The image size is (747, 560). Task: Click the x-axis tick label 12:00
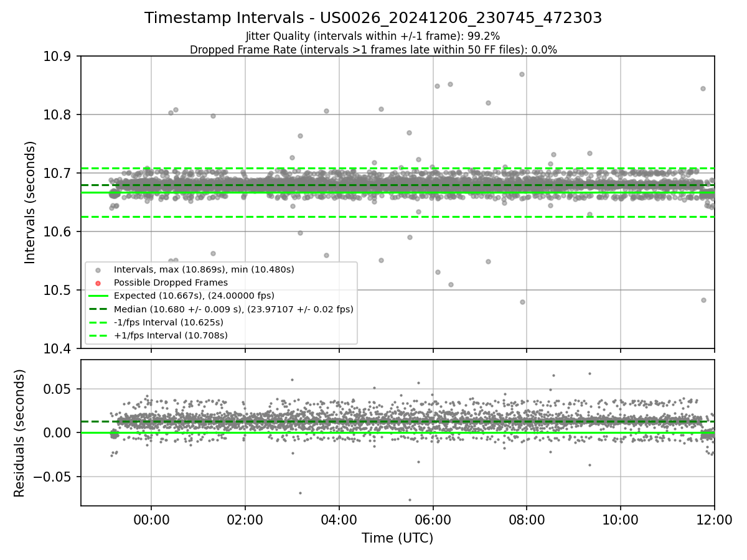point(715,520)
